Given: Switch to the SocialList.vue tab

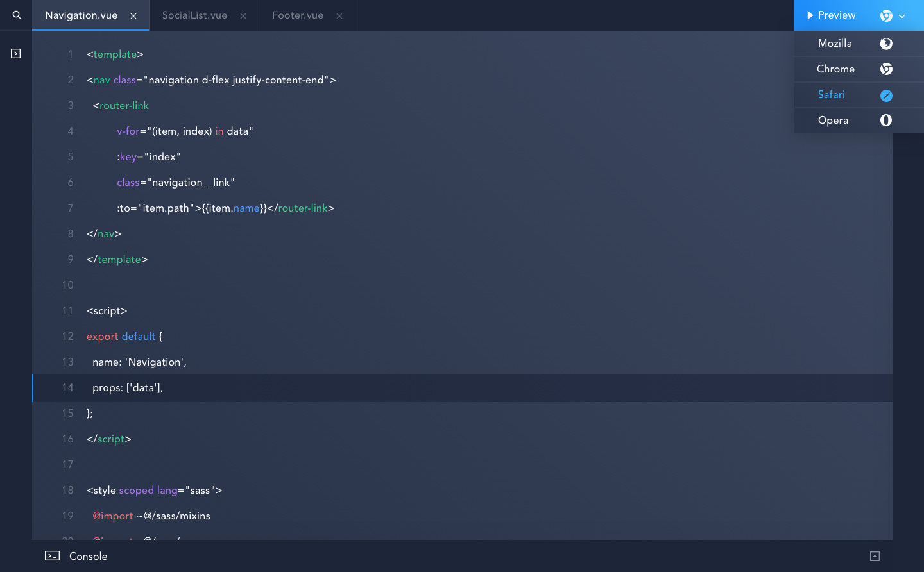Looking at the screenshot, I should [194, 15].
